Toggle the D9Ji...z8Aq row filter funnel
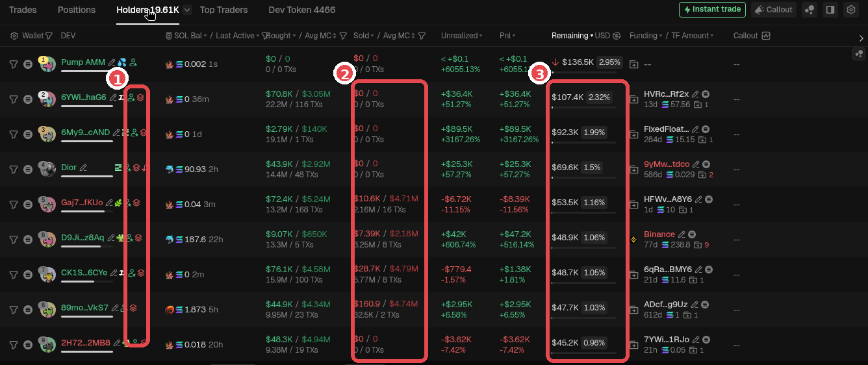Viewport: 868px width, 365px height. 13,239
